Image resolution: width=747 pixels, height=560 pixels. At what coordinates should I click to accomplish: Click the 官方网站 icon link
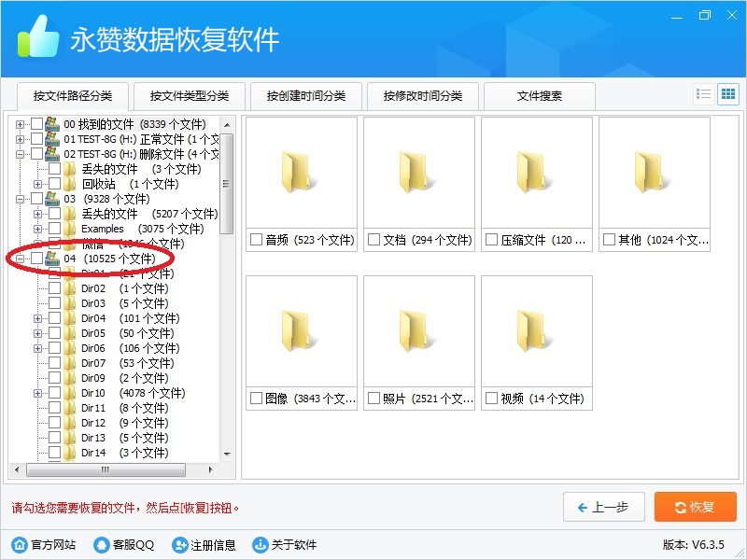pos(20,545)
